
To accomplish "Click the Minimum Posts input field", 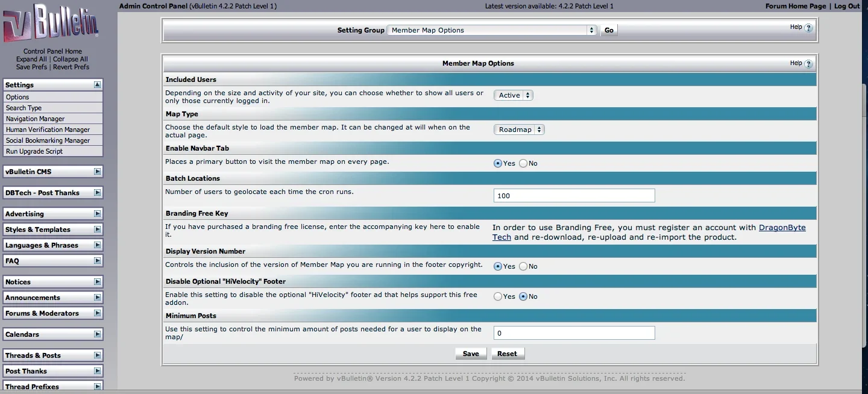I will (574, 333).
